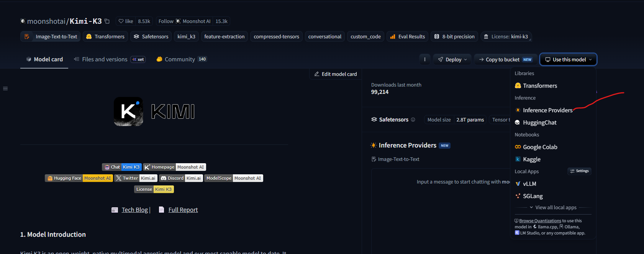This screenshot has width=644, height=254.
Task: Open the Community tab
Action: (x=182, y=59)
